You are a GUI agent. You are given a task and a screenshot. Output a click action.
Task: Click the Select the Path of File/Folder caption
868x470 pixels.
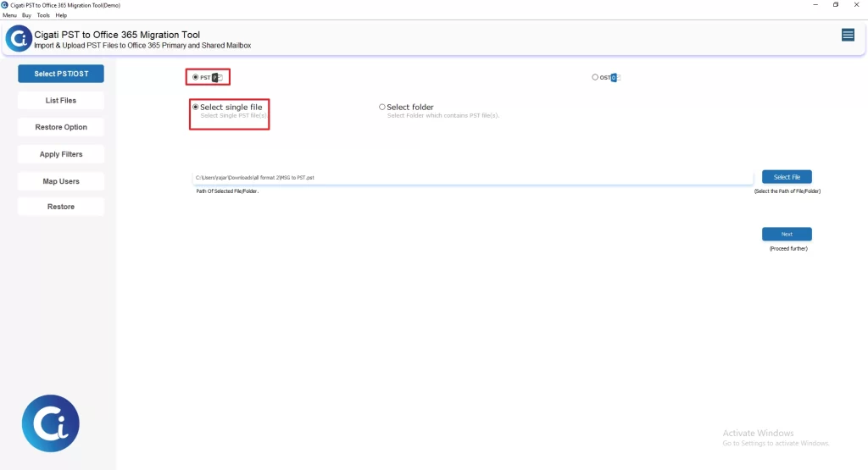point(787,191)
